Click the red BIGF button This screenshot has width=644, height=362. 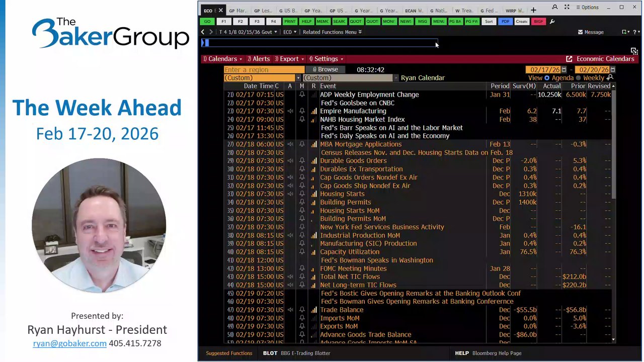(538, 22)
